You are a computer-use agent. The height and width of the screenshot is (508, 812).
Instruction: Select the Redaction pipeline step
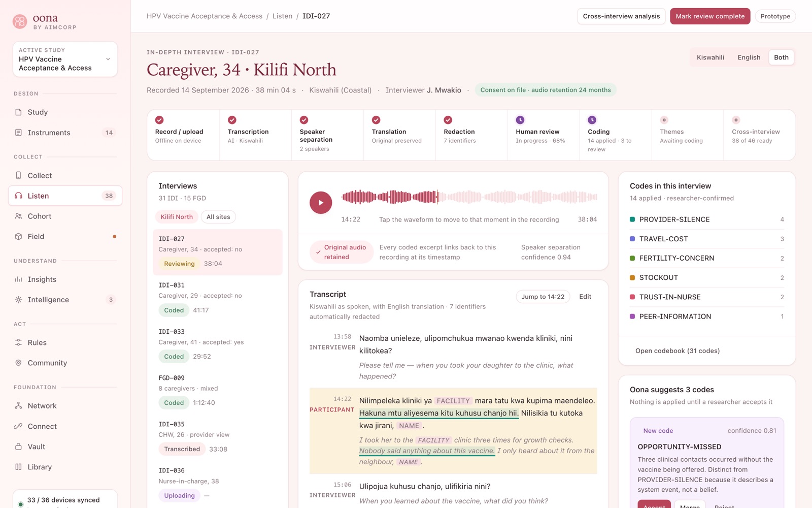point(471,135)
